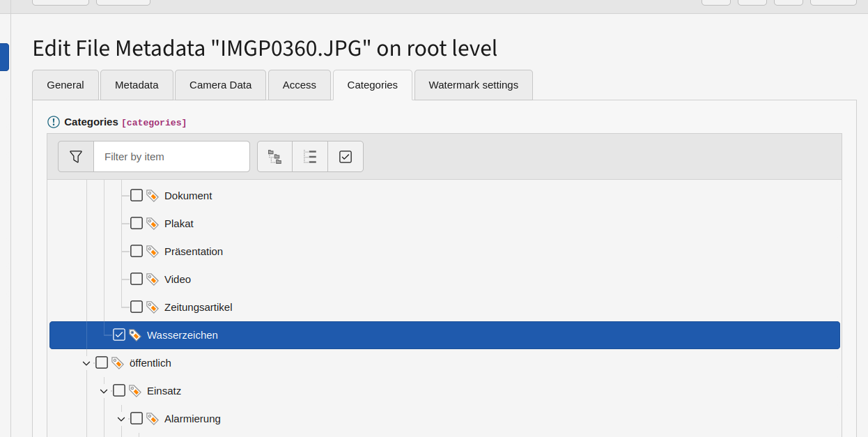
Task: Open the Metadata tab
Action: pyautogui.click(x=137, y=85)
